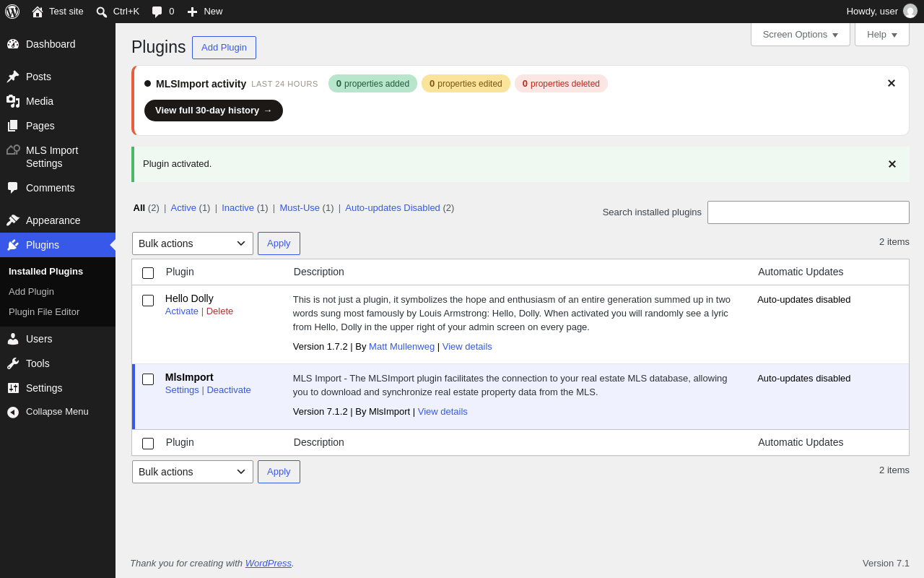Open the Ctrl+K search icon
This screenshot has height=578, width=924.
coord(102,12)
